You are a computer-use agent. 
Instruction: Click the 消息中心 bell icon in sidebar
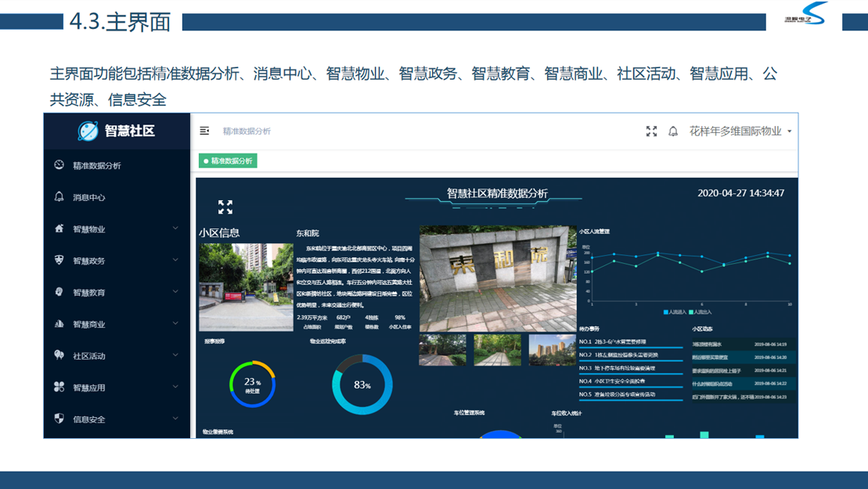tap(59, 197)
